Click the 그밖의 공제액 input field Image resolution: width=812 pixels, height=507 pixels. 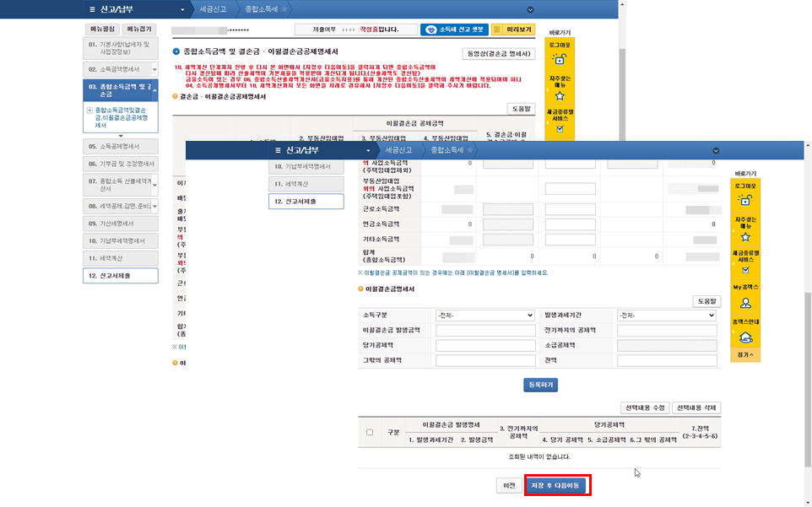pyautogui.click(x=485, y=360)
